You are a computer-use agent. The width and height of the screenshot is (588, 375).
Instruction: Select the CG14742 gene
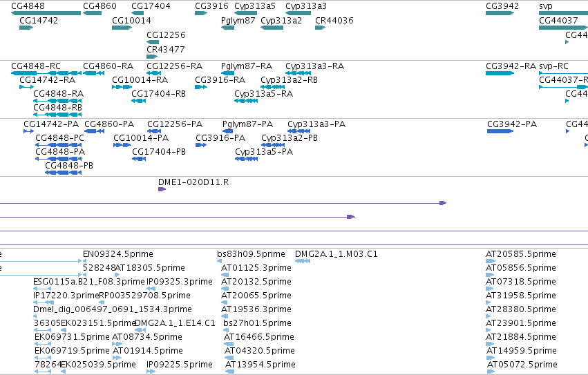point(26,28)
